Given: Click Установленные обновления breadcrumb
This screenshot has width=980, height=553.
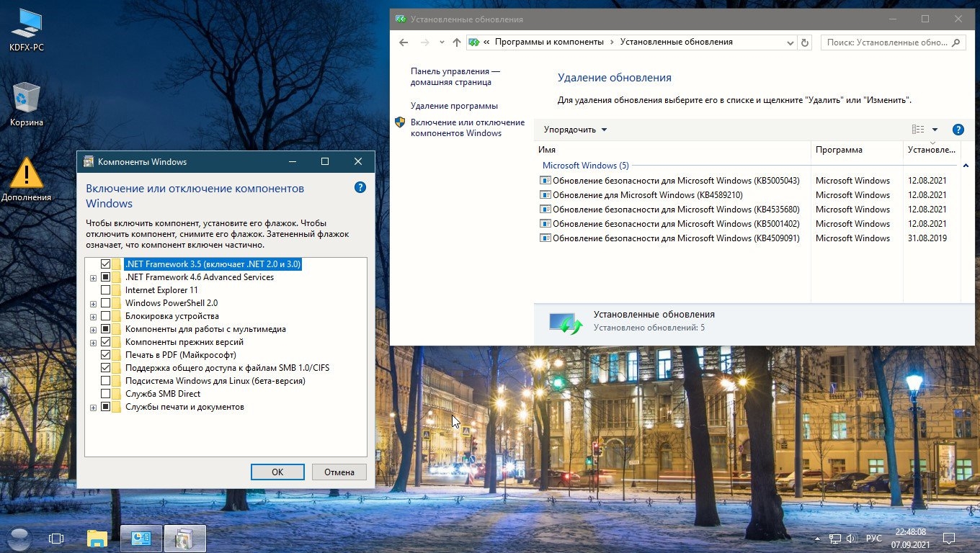Looking at the screenshot, I should (x=676, y=42).
